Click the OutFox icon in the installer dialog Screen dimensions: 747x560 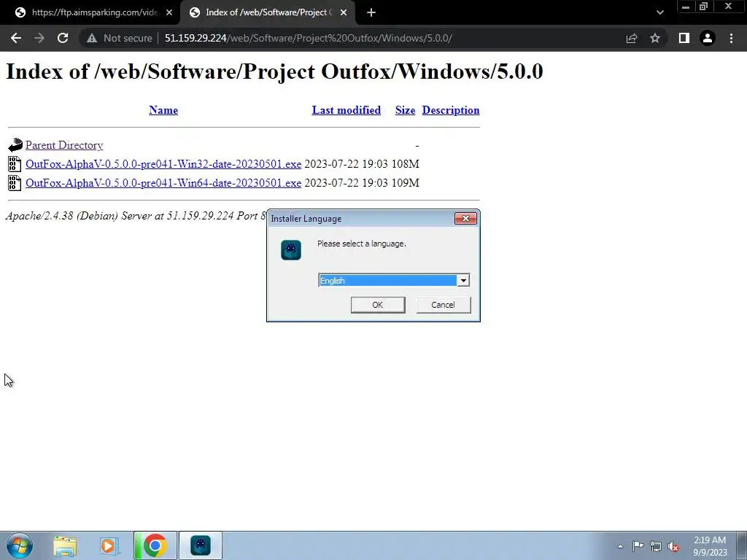pos(291,250)
